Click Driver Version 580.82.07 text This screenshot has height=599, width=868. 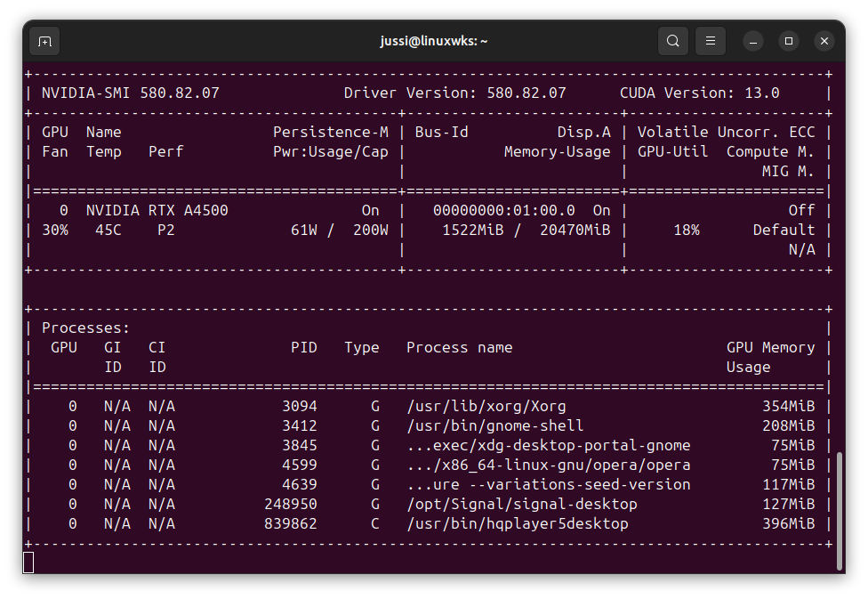pos(455,93)
